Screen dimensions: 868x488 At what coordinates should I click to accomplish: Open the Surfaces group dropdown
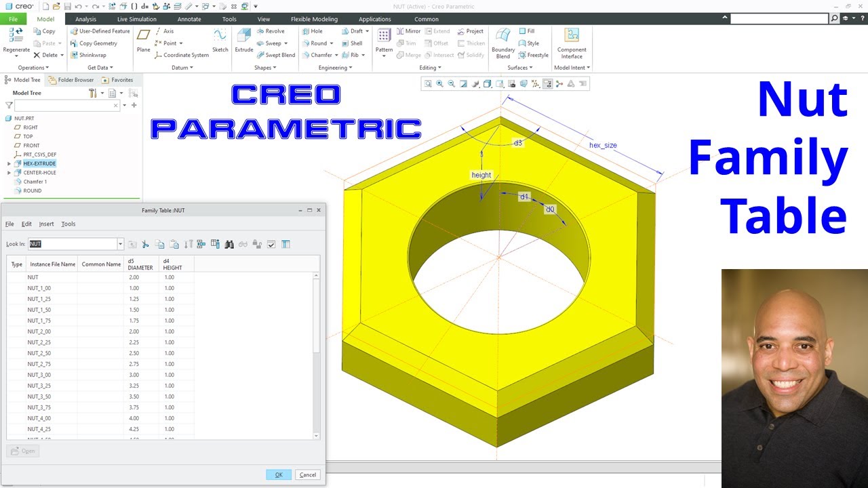coord(519,68)
